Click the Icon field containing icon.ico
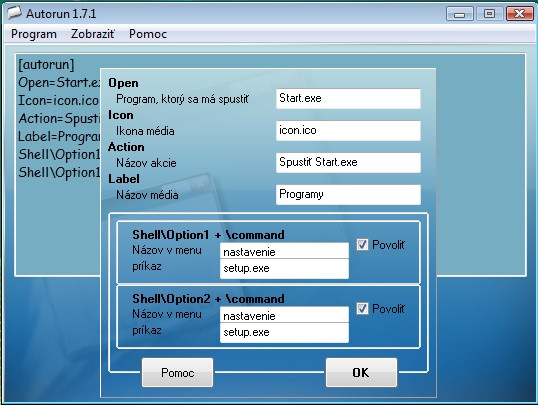Screen dimensions: 538x405 (x=348, y=130)
